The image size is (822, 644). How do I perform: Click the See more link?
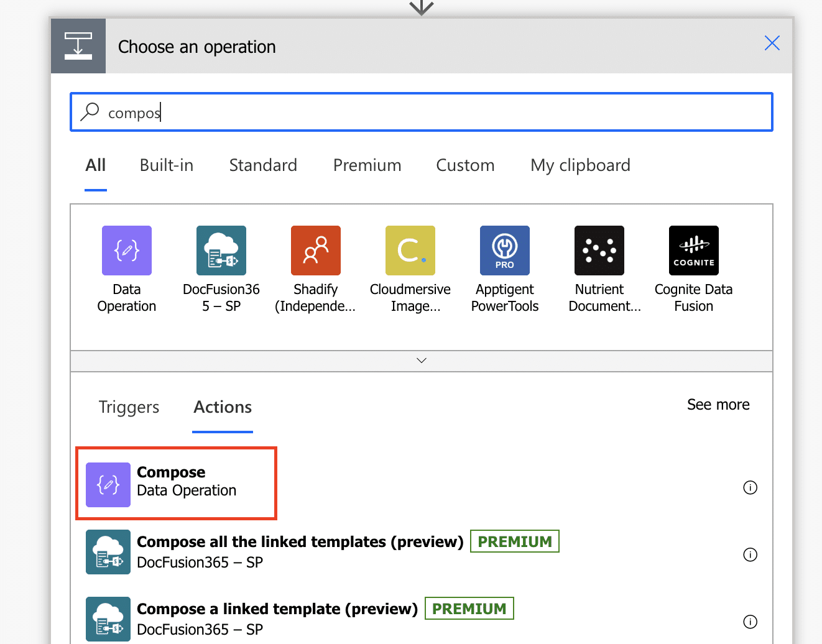(x=718, y=405)
